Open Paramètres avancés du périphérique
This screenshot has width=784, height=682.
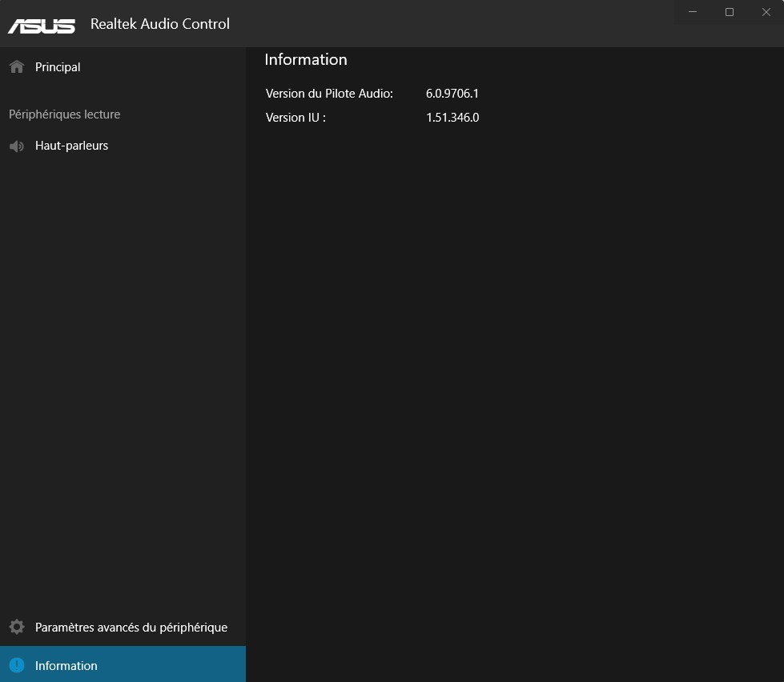(131, 628)
